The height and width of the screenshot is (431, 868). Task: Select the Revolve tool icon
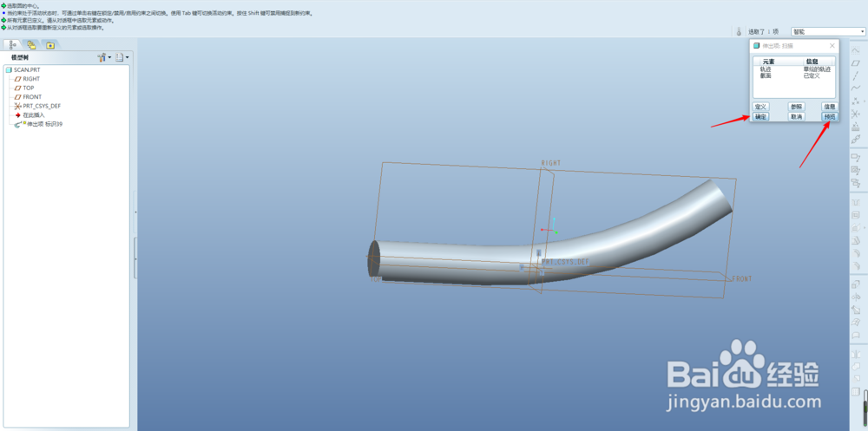click(855, 297)
